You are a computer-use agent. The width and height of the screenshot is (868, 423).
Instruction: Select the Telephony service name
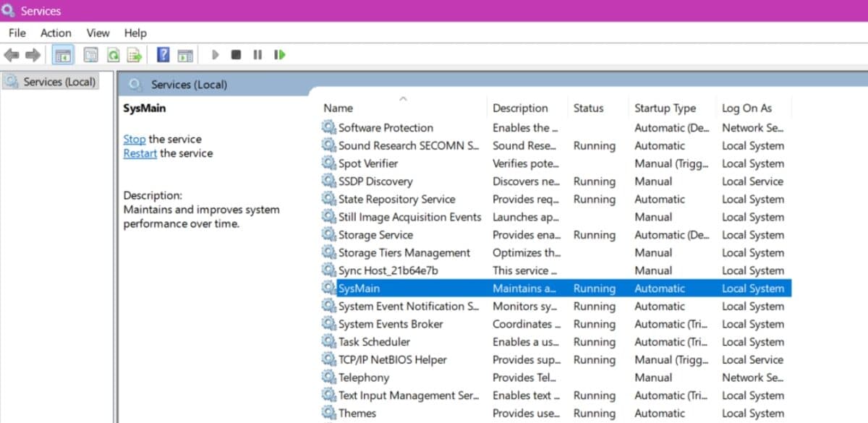(x=364, y=377)
